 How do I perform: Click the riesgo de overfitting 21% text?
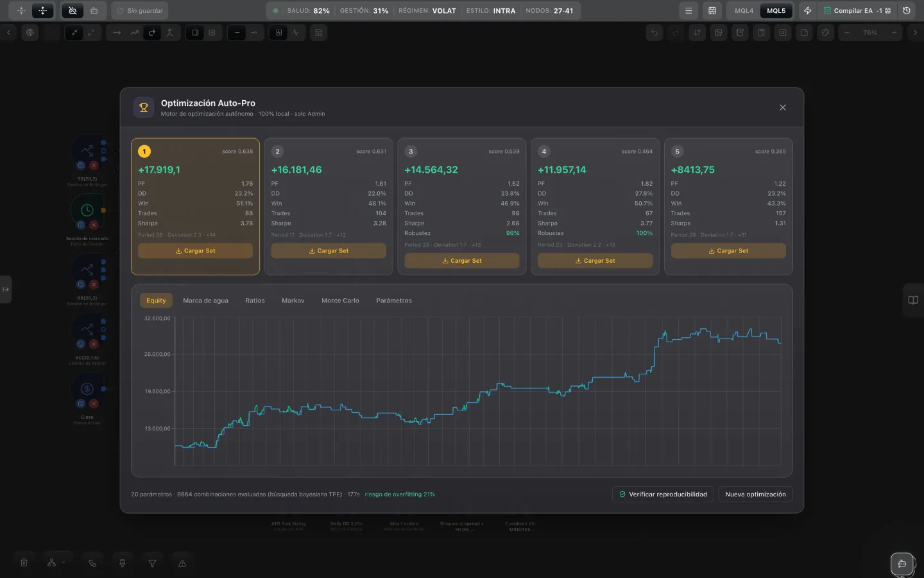tap(400, 495)
